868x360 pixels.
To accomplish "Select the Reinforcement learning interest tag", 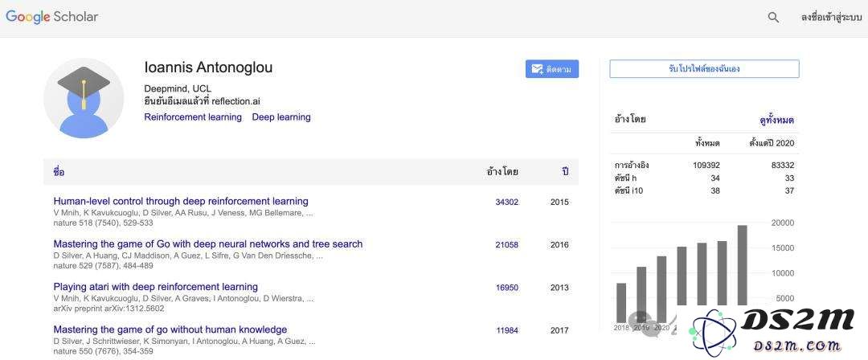I will click(x=193, y=117).
